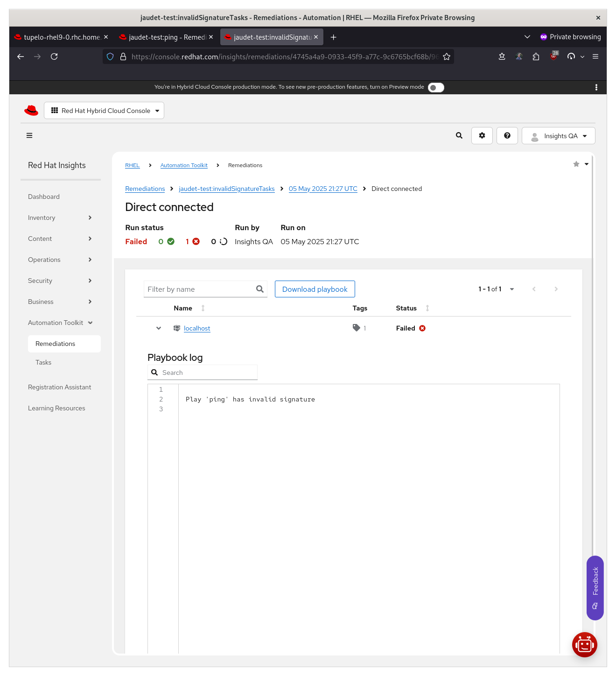Reload the current page
616x676 pixels.
pyautogui.click(x=54, y=56)
